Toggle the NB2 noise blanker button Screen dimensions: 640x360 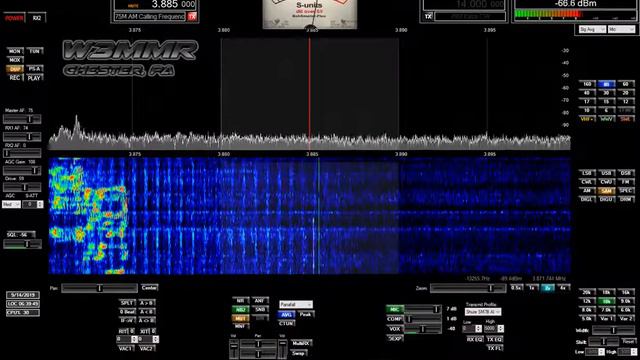point(240,310)
